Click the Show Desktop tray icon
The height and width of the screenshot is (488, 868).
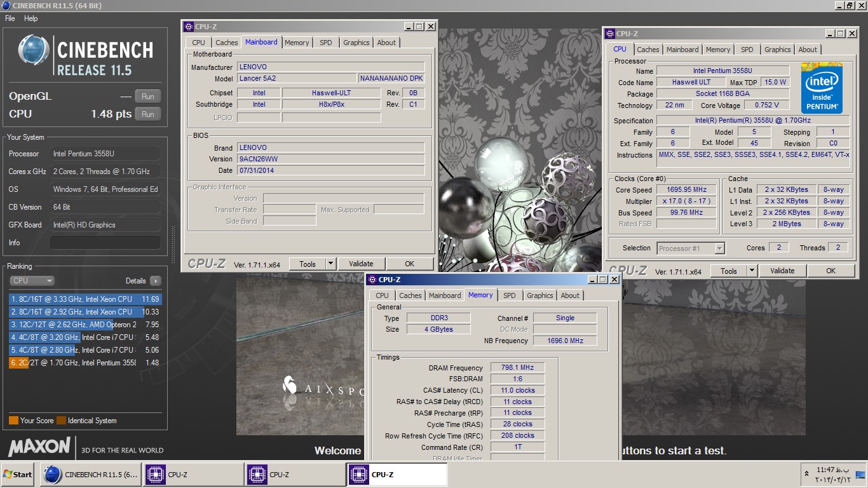[x=860, y=475]
